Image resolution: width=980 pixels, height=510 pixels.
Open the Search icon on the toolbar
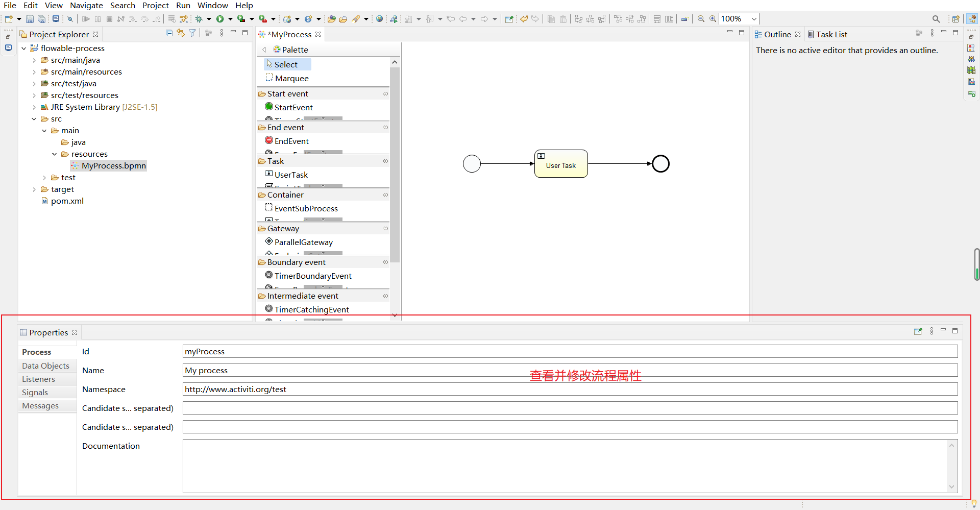(937, 19)
